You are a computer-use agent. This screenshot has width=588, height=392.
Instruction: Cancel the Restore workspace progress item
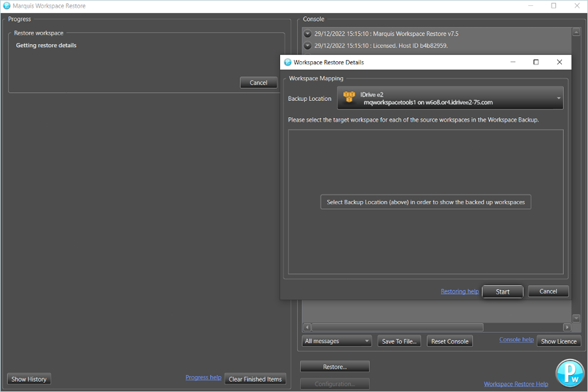coord(259,83)
